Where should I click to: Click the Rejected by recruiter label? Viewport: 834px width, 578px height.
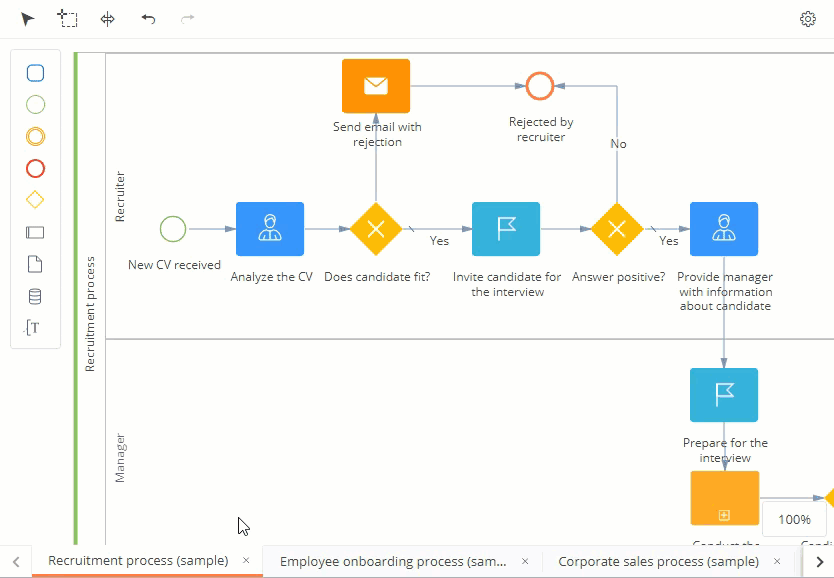coord(541,129)
